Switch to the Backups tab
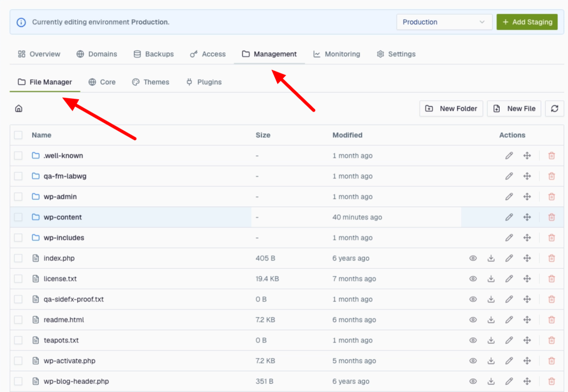 tap(154, 54)
